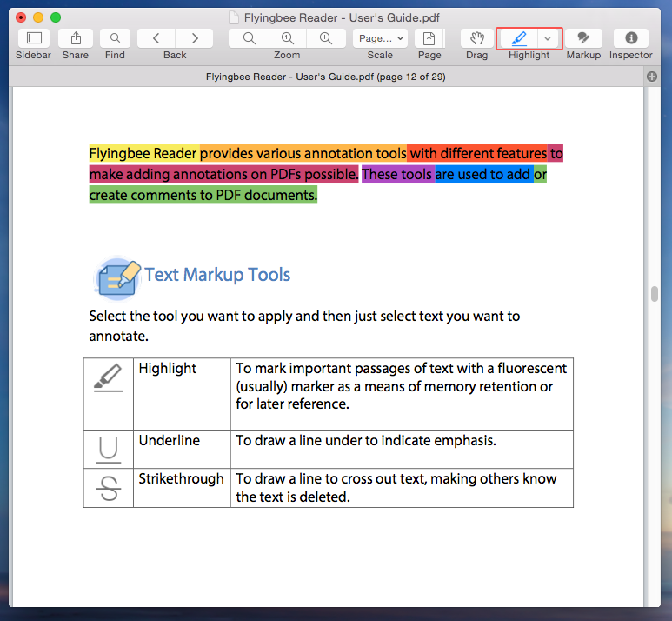Viewport: 672px width, 621px height.
Task: Click the pink 'make adding annotations on PDFs' highlight
Action: point(223,174)
